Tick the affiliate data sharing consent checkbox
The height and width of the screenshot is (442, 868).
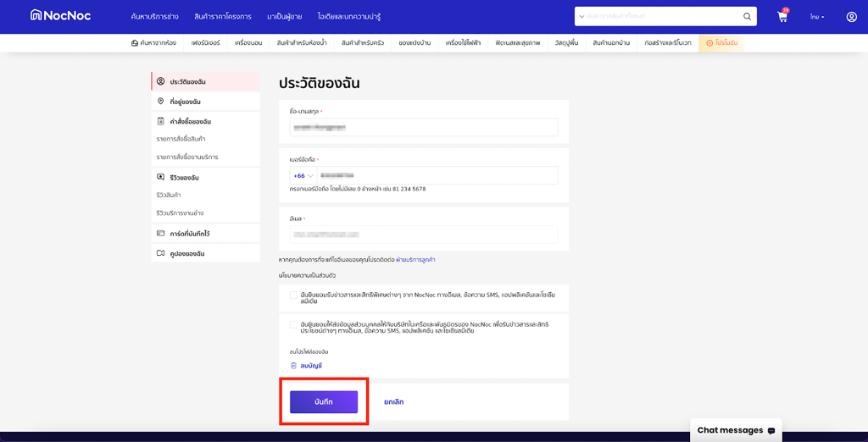[293, 324]
